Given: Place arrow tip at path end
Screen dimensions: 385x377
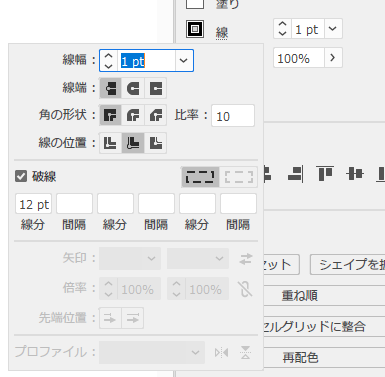Looking at the screenshot, I should point(133,318).
